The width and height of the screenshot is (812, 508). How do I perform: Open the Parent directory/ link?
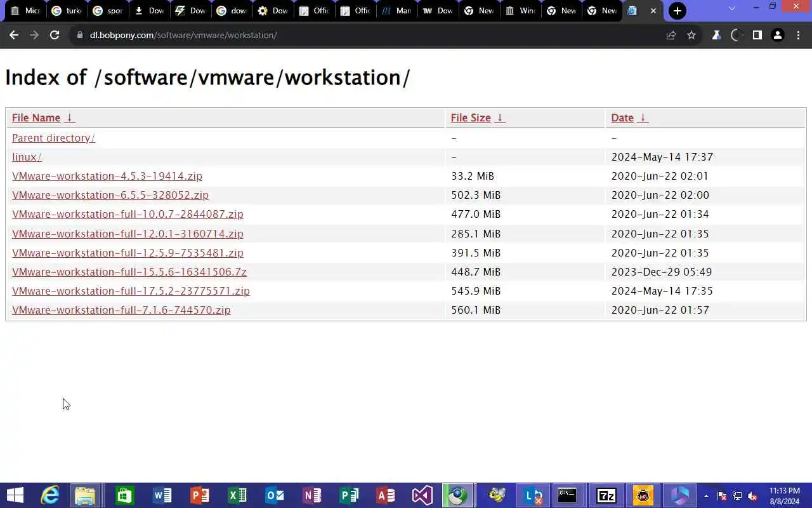pyautogui.click(x=53, y=138)
